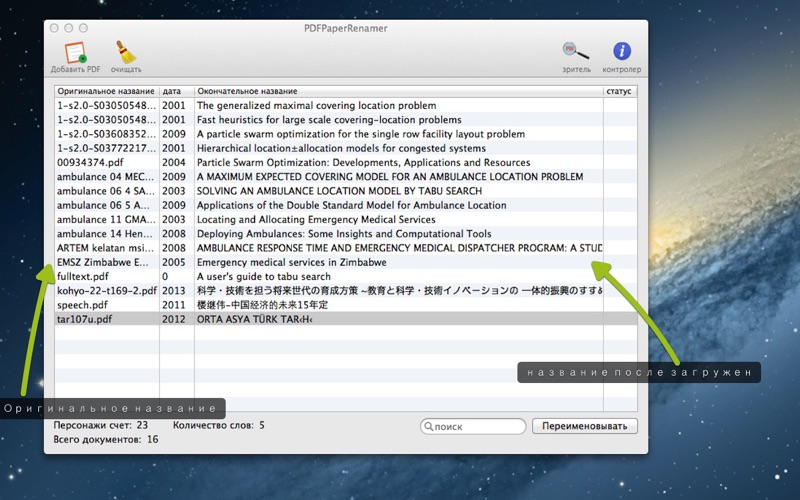Screen dimensions: 800x500
Task: Select file name 'EMSZ Zimbabwe E…'
Action: pyautogui.click(x=103, y=263)
